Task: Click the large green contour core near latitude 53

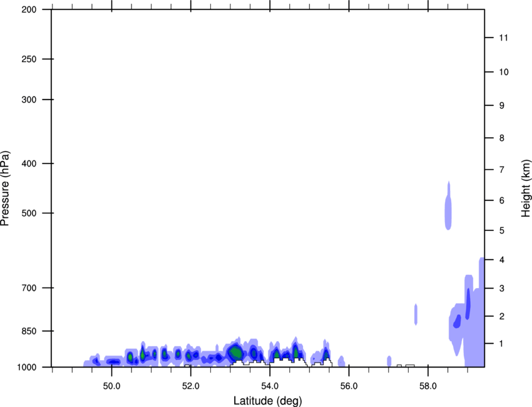Action: [235, 353]
